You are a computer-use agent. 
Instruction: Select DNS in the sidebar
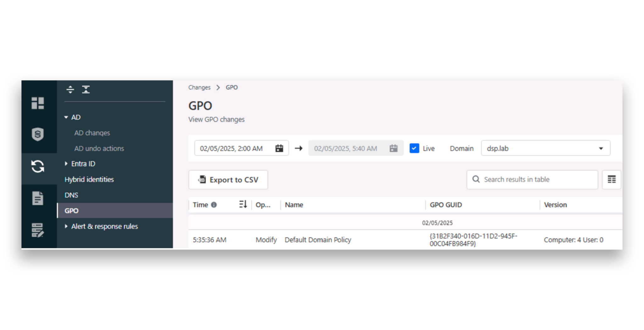tap(71, 195)
